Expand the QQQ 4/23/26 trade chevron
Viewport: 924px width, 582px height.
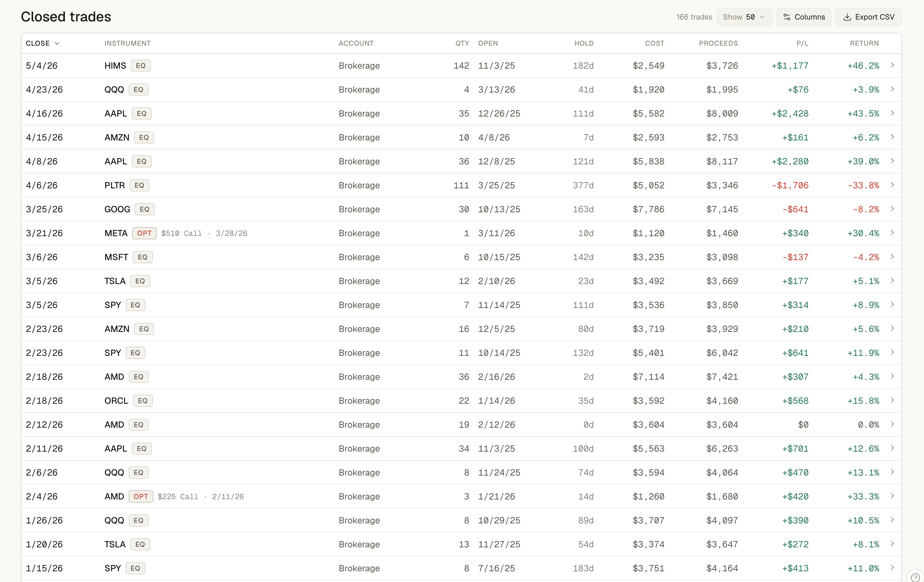coord(892,89)
